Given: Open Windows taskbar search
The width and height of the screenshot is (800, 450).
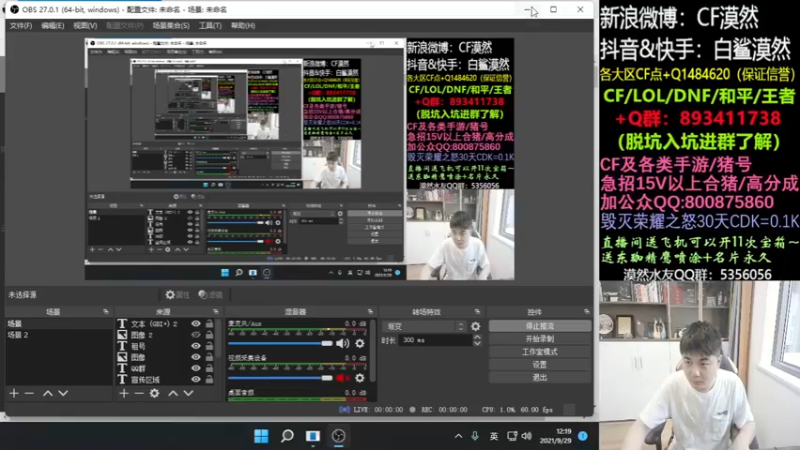Looking at the screenshot, I should (x=287, y=436).
